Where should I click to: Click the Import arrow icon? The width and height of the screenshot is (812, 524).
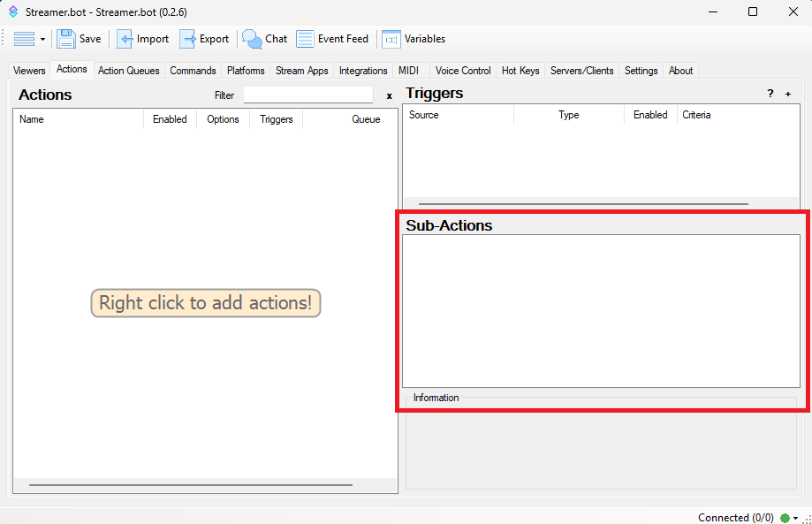125,39
